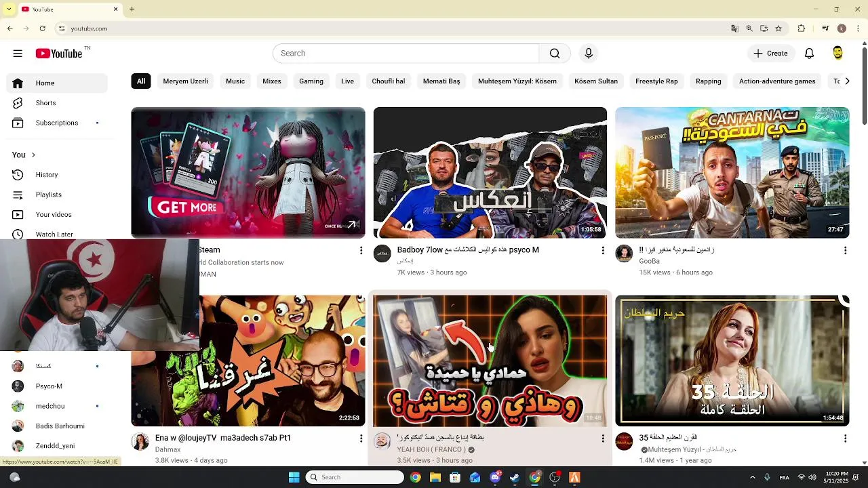
Task: Open Windows Start menu
Action: [x=294, y=477]
